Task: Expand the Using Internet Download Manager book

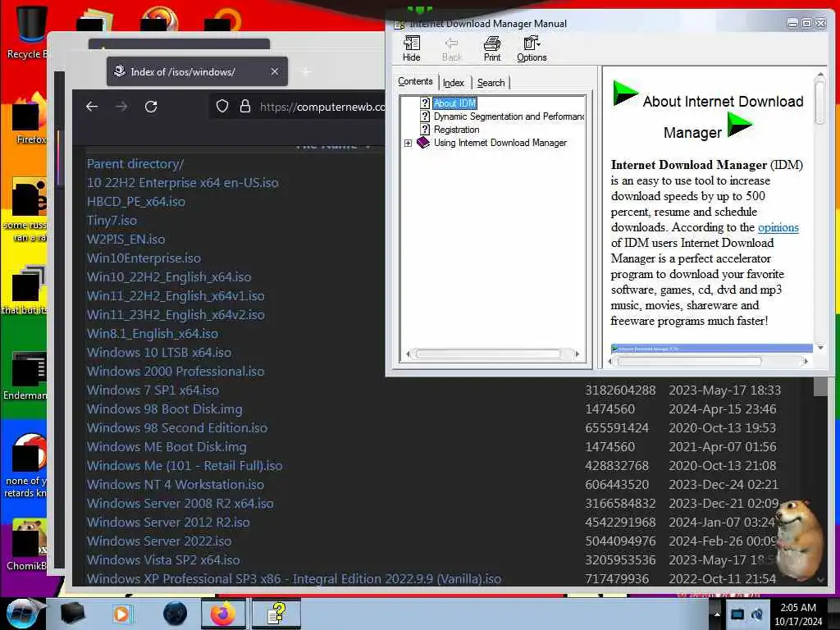Action: [x=408, y=143]
